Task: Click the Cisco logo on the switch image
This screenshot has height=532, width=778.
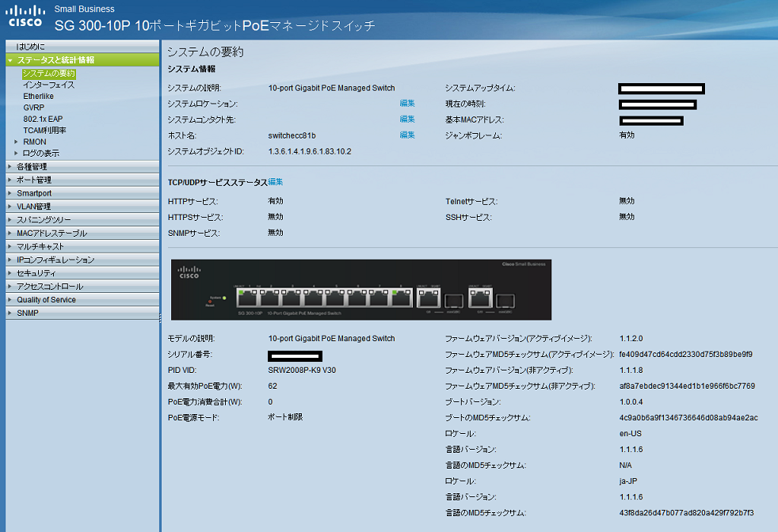Action: point(189,272)
